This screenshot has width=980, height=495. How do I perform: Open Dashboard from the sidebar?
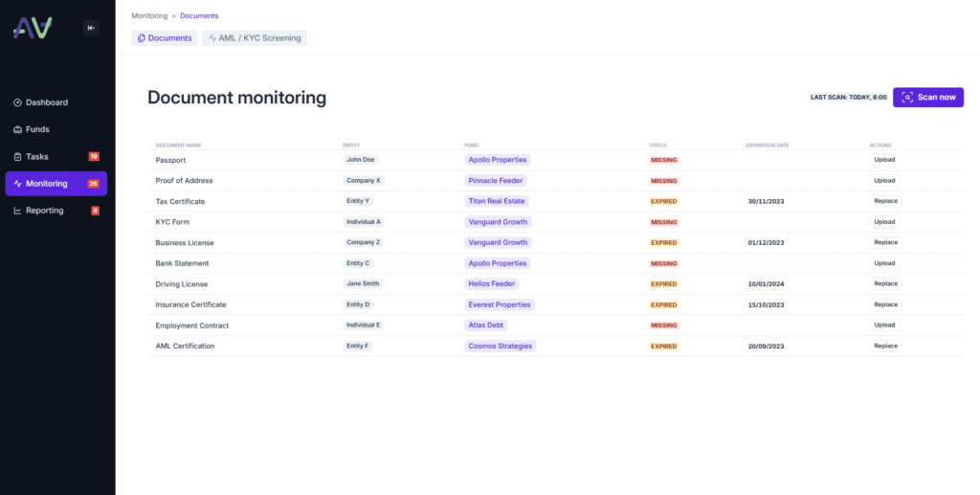[46, 102]
